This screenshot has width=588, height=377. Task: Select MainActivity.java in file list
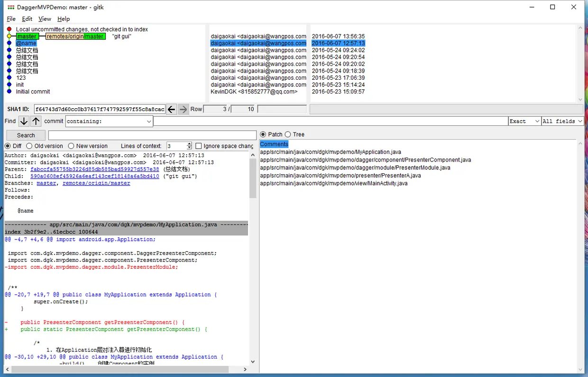[x=334, y=183]
